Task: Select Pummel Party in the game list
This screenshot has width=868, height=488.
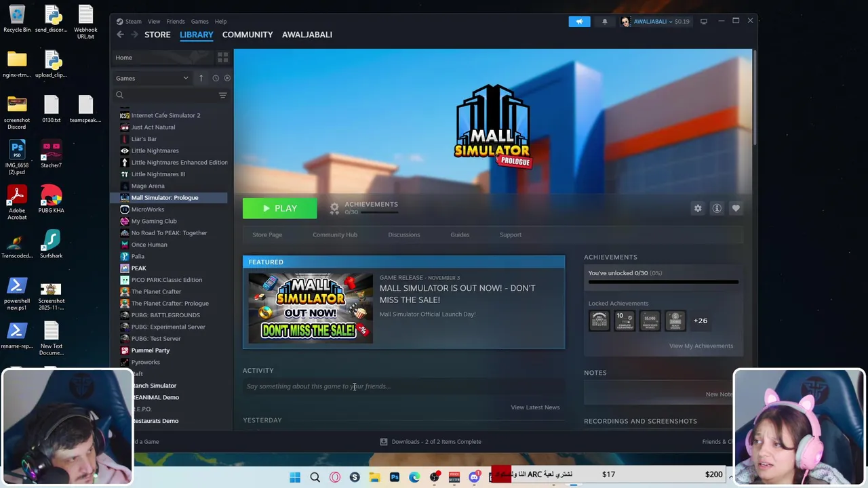Action: (151, 350)
